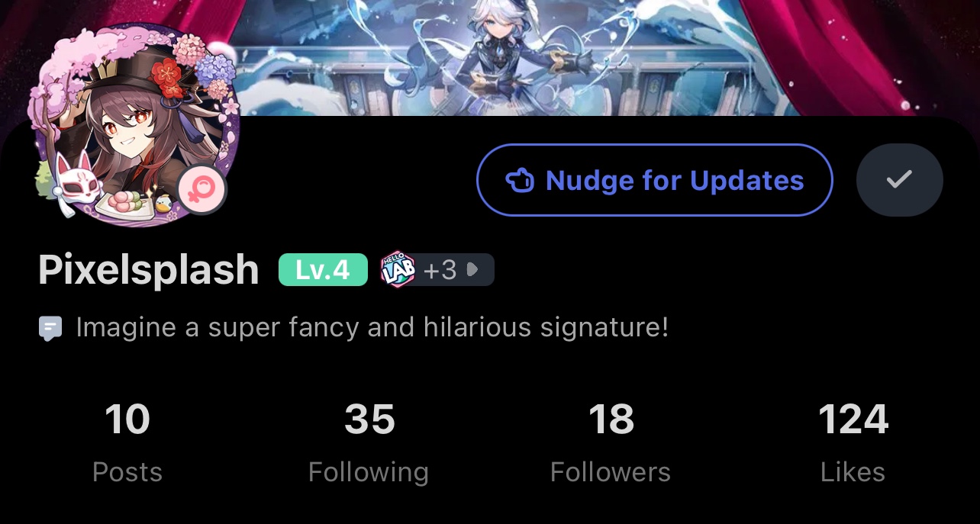View the 35 Following list
The height and width of the screenshot is (524, 980).
pyautogui.click(x=369, y=442)
